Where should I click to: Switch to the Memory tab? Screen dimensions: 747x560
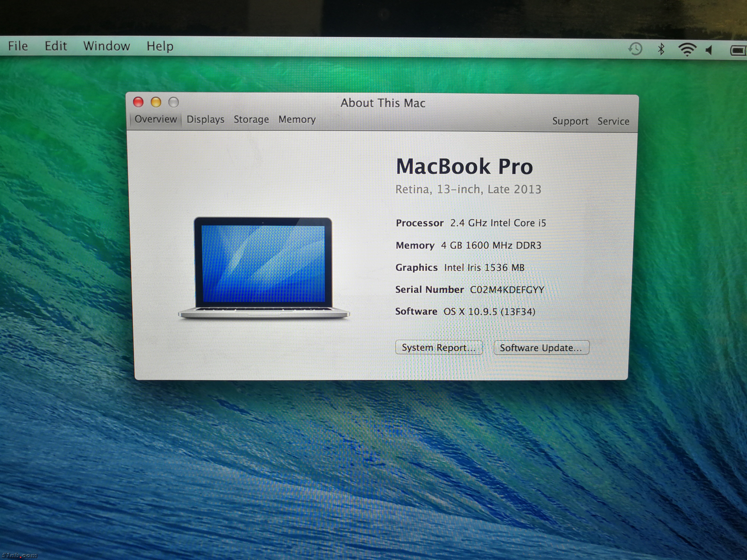[297, 119]
